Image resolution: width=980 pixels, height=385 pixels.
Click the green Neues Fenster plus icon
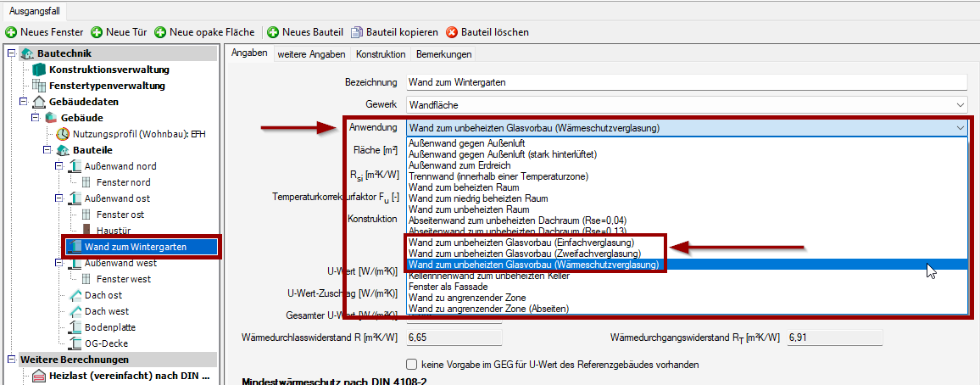[x=11, y=32]
